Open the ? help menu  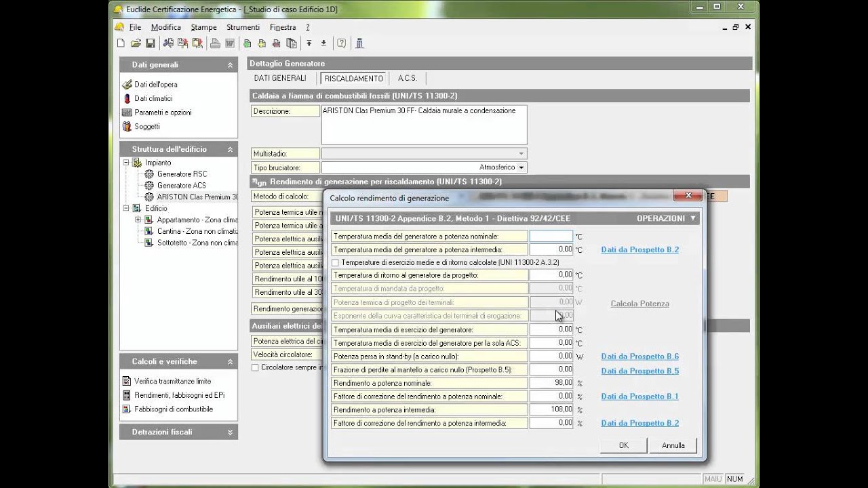coord(307,27)
